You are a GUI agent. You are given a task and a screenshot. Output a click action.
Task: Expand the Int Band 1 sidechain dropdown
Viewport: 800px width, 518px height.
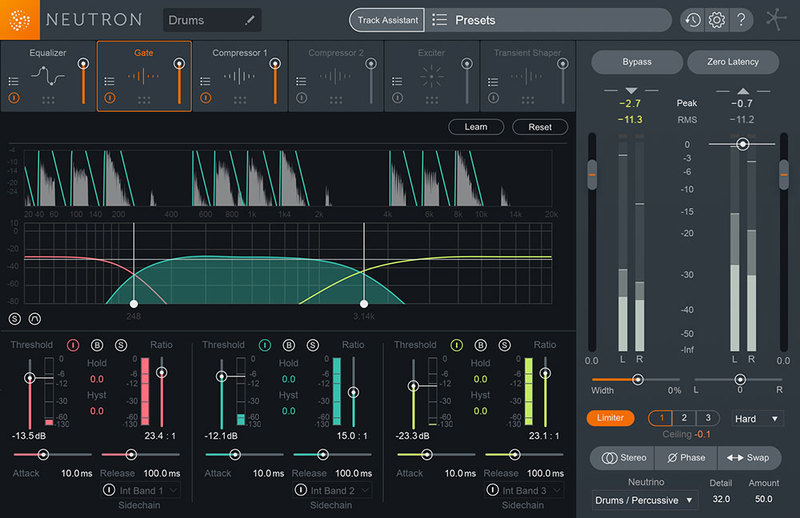(148, 490)
